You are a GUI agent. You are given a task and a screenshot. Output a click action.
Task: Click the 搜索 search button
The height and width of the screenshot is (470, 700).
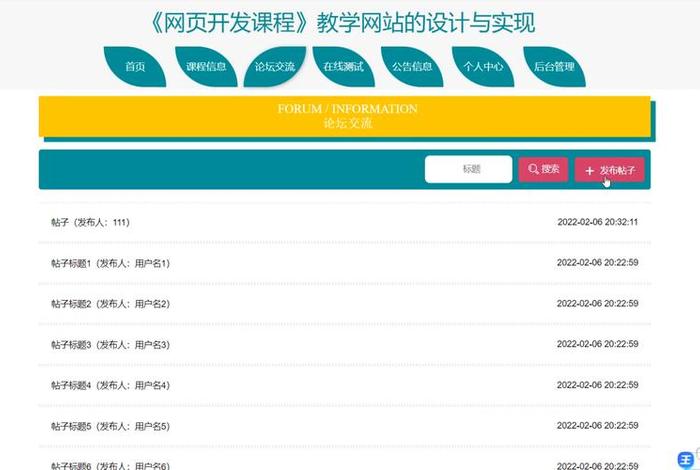pyautogui.click(x=543, y=169)
